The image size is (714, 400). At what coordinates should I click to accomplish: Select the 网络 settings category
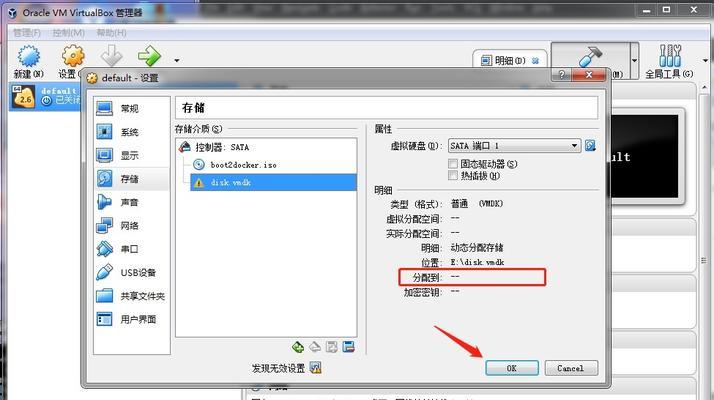[132, 226]
